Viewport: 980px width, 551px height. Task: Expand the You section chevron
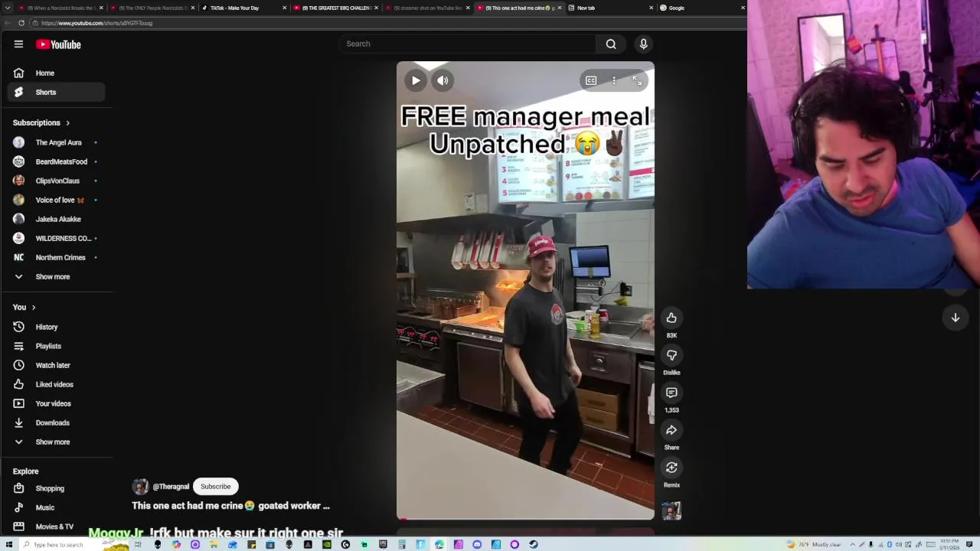click(x=33, y=307)
